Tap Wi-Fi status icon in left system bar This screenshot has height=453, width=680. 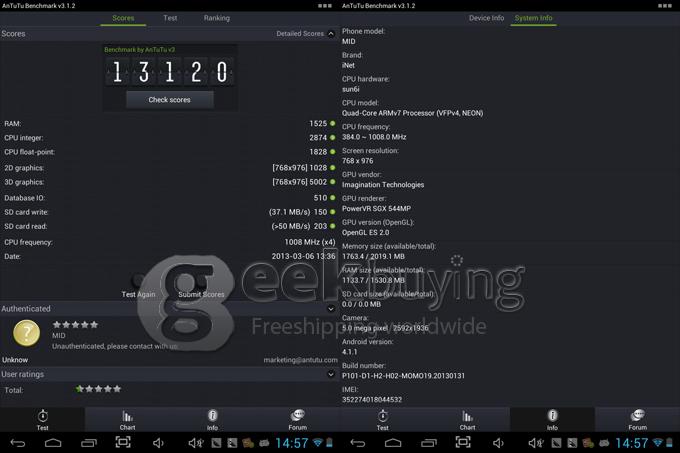click(x=318, y=443)
